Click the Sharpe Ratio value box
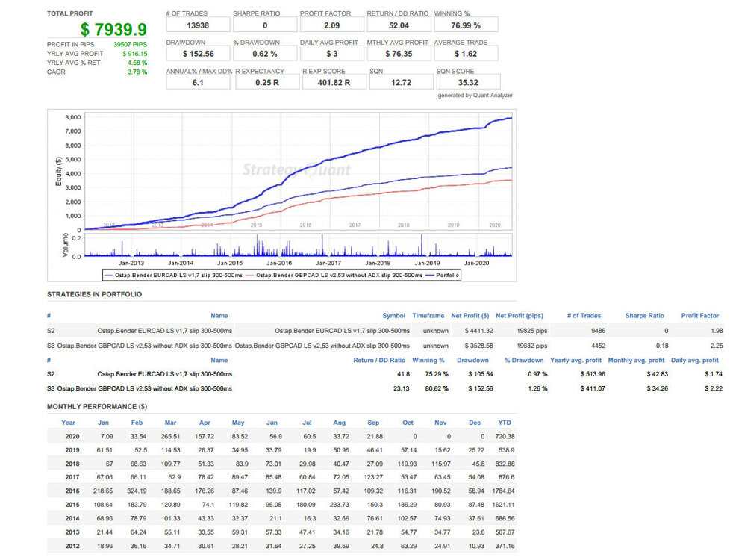Viewport: 733px width, 560px height. 265,25
